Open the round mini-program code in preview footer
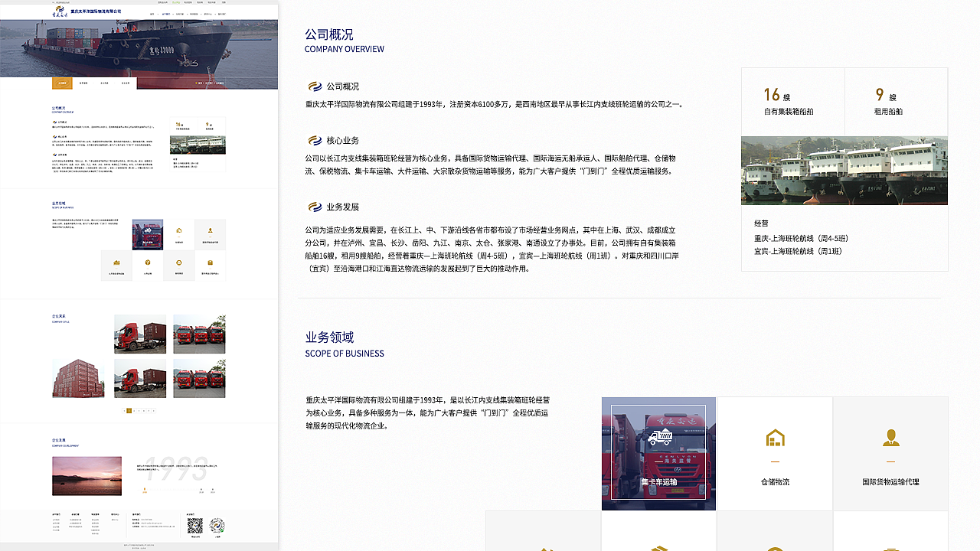 click(x=217, y=526)
